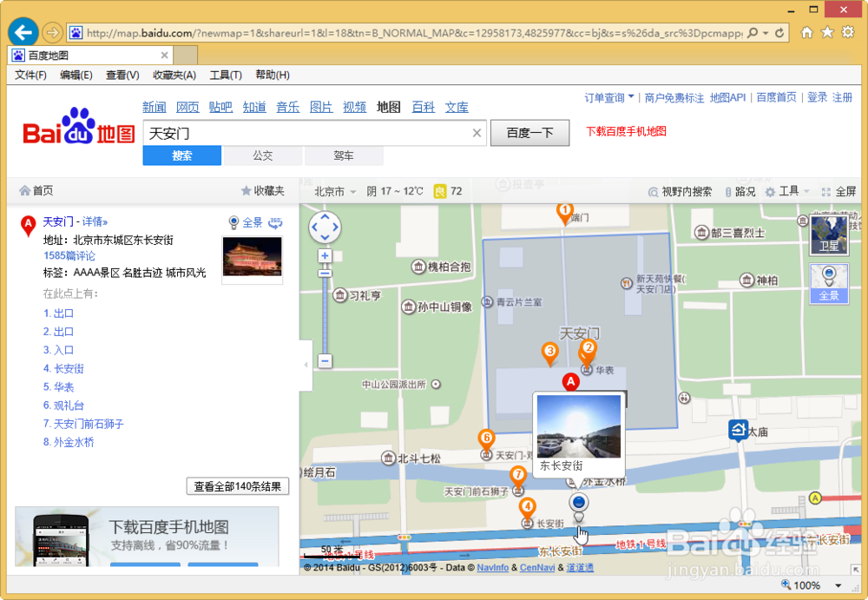Click list item 4. 长安街
The width and height of the screenshot is (868, 600).
point(63,368)
